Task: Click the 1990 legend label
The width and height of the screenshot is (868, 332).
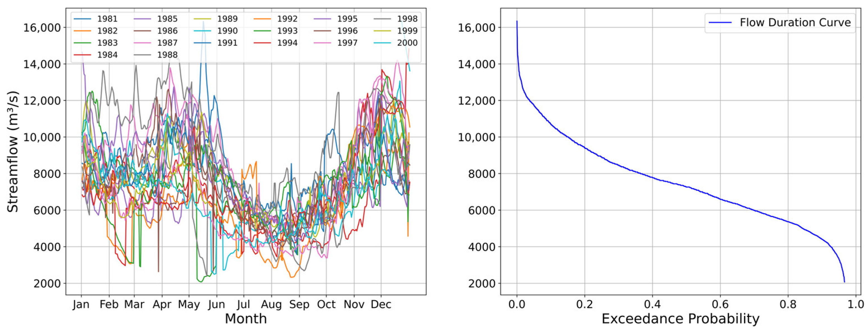Action: (x=227, y=31)
